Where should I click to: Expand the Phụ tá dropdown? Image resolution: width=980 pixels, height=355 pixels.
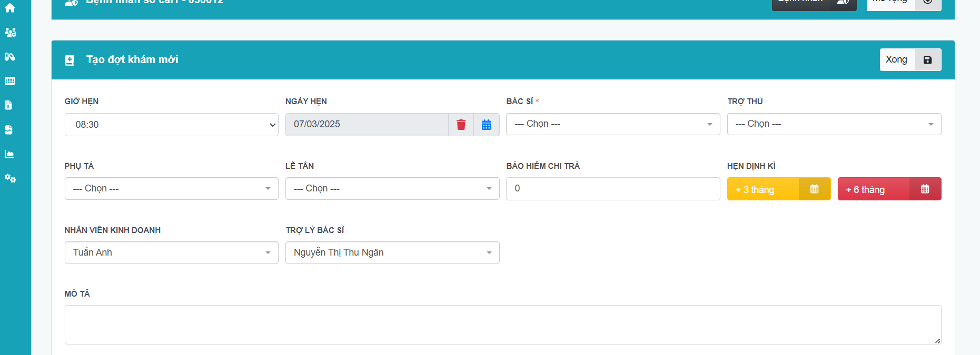click(171, 189)
